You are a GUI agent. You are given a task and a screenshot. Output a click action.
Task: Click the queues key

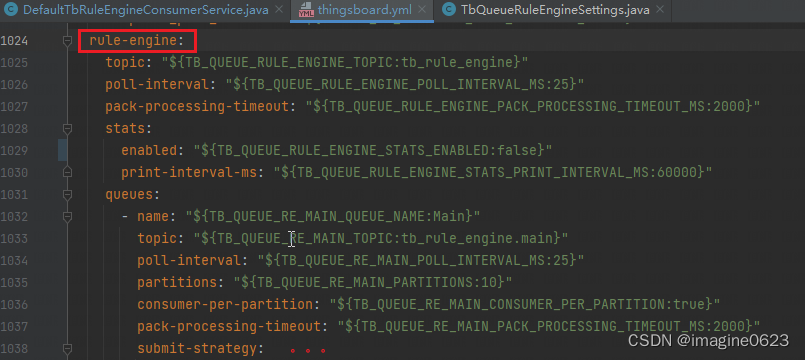click(x=129, y=194)
